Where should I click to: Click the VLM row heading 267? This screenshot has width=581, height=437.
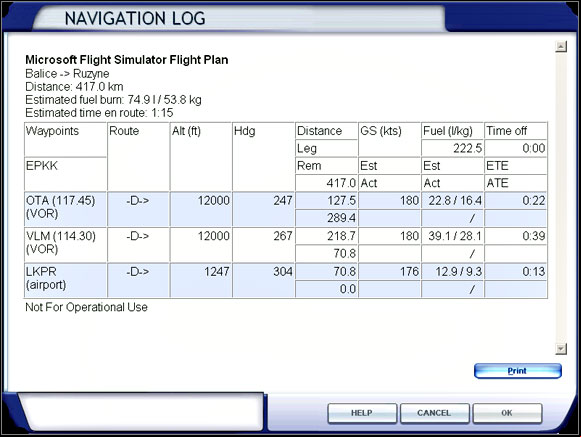pyautogui.click(x=263, y=245)
